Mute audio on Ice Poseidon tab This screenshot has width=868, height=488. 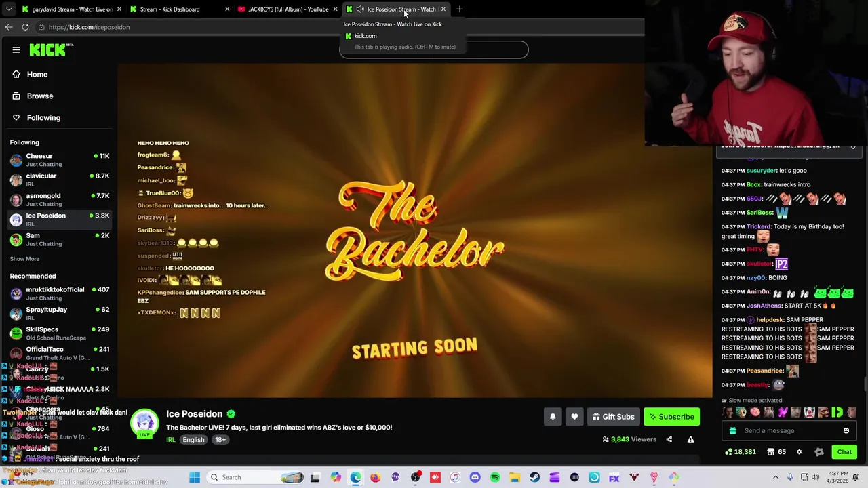[x=359, y=9]
